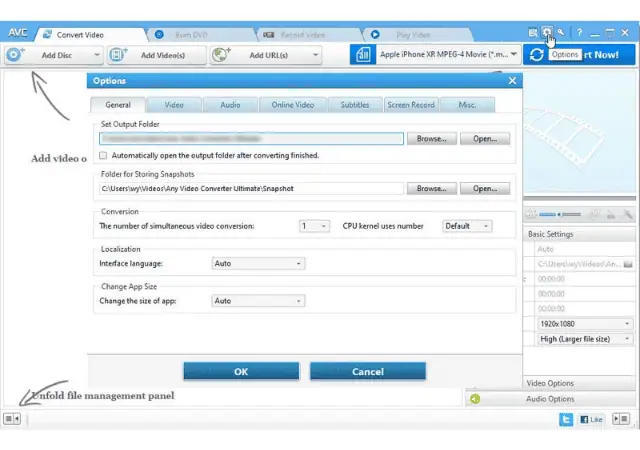The image size is (640, 450).
Task: Click the clip icon left of magic wand
Action: [611, 214]
